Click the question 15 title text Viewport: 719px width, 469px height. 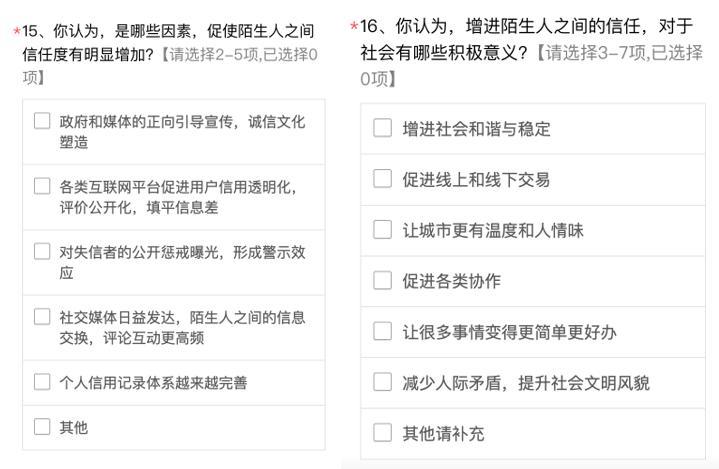coord(169,43)
